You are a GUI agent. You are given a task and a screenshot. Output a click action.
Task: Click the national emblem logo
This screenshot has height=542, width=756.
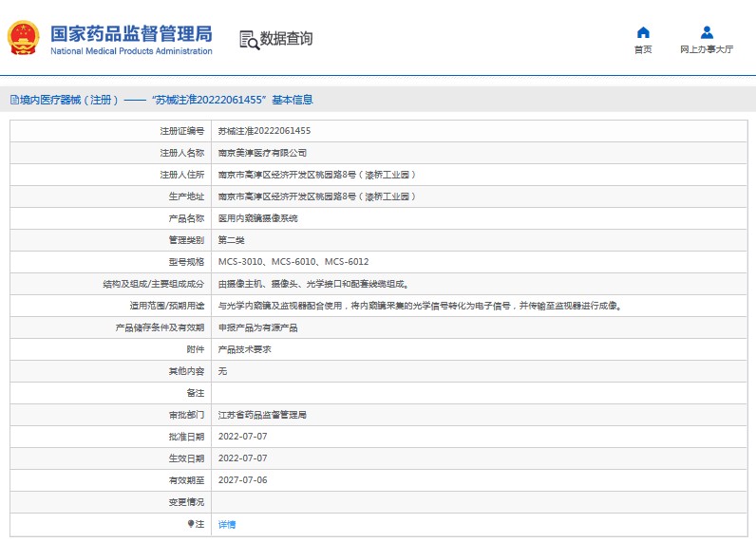pyautogui.click(x=24, y=39)
